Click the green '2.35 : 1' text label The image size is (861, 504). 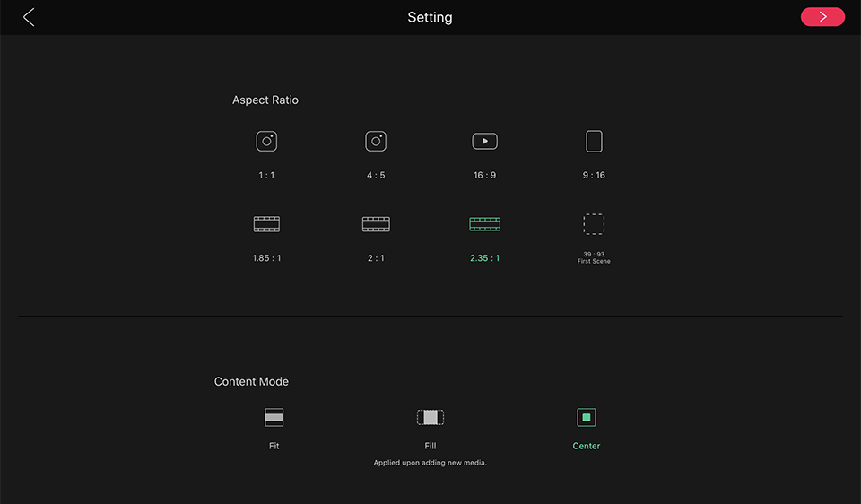click(x=484, y=258)
